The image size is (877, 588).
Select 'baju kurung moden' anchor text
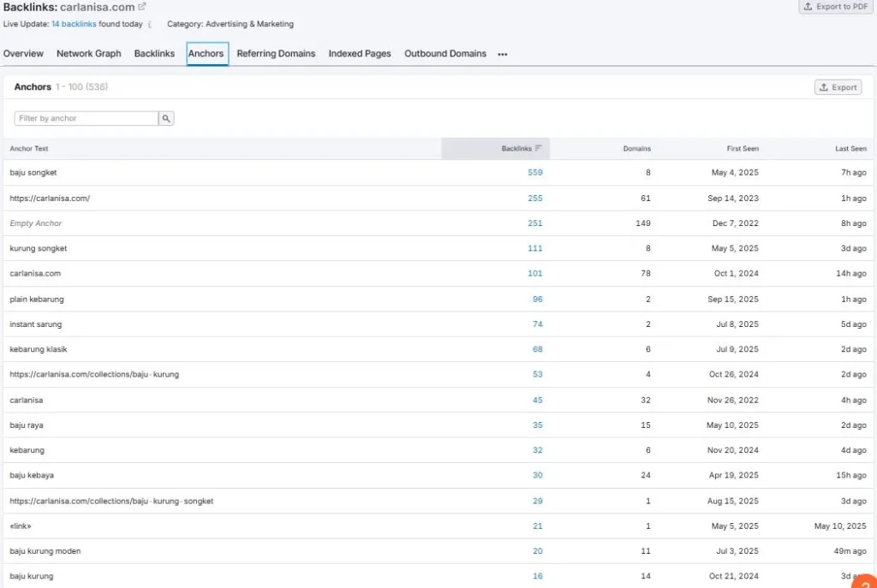[45, 551]
